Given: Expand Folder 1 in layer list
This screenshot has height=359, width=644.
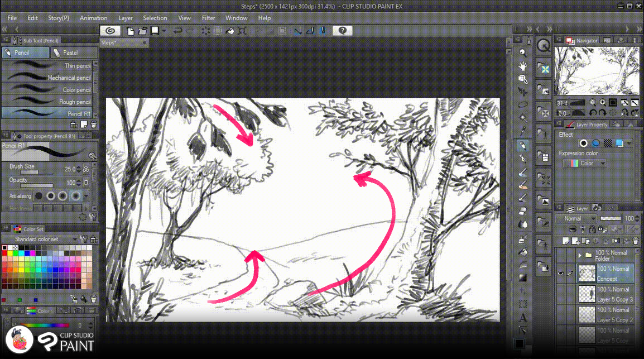Looking at the screenshot, I should (x=579, y=256).
